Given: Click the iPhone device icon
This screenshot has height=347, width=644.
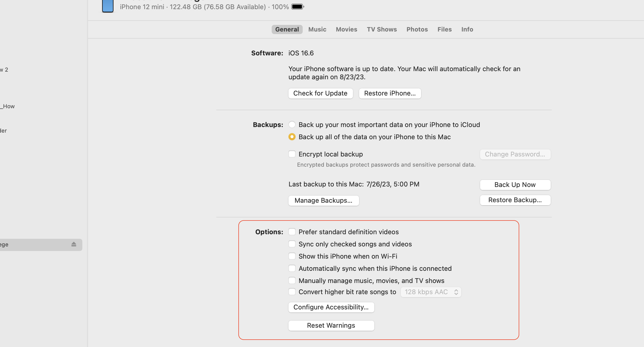Looking at the screenshot, I should (108, 6).
